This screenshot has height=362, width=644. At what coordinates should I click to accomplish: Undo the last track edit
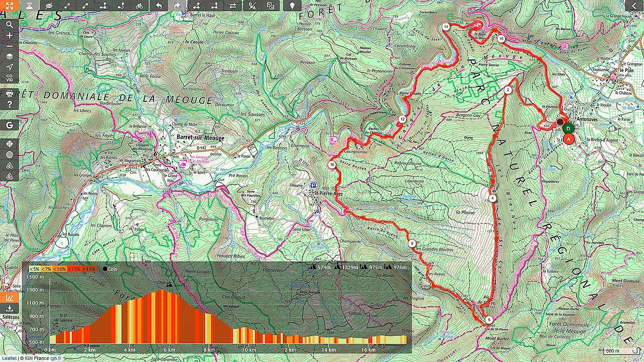coord(158,6)
